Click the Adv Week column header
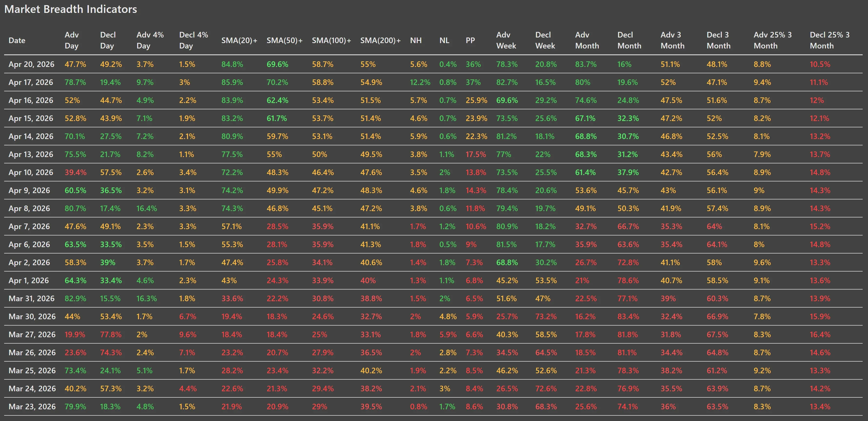This screenshot has width=868, height=421. [506, 40]
